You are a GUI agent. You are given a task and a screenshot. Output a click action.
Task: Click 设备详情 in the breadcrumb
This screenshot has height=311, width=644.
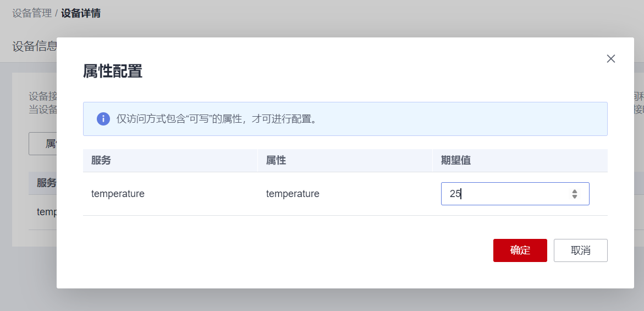pyautogui.click(x=81, y=13)
